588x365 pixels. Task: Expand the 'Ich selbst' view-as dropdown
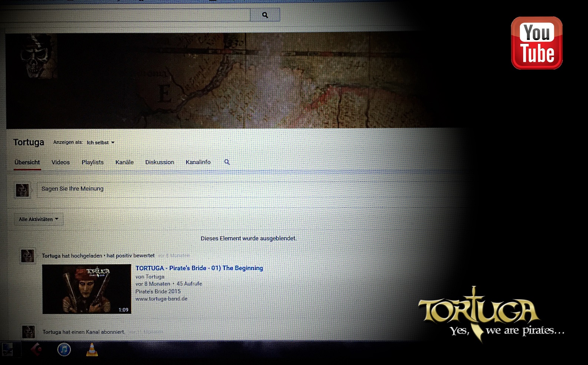point(100,142)
